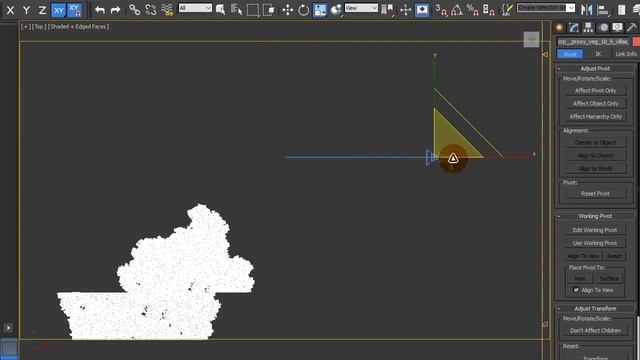
Task: Constrain movement to the X axis
Action: tap(10, 10)
